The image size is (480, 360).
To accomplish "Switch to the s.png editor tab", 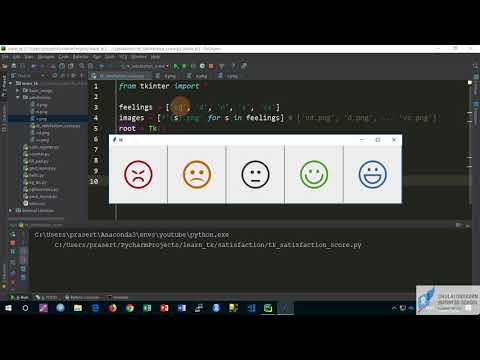I will (x=228, y=76).
